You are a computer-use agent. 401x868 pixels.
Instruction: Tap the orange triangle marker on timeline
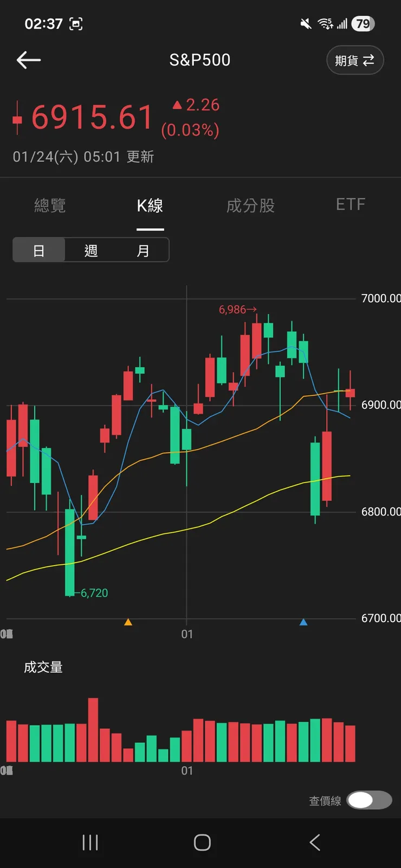tap(128, 622)
